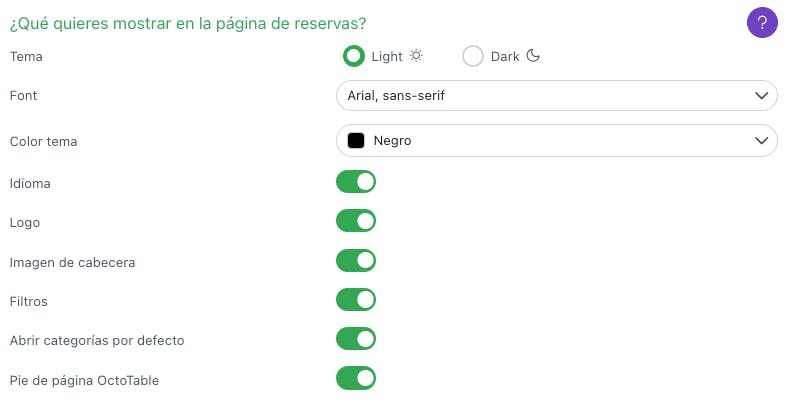Viewport: 792px width, 403px height.
Task: Click the Light theme label text
Action: click(x=387, y=57)
